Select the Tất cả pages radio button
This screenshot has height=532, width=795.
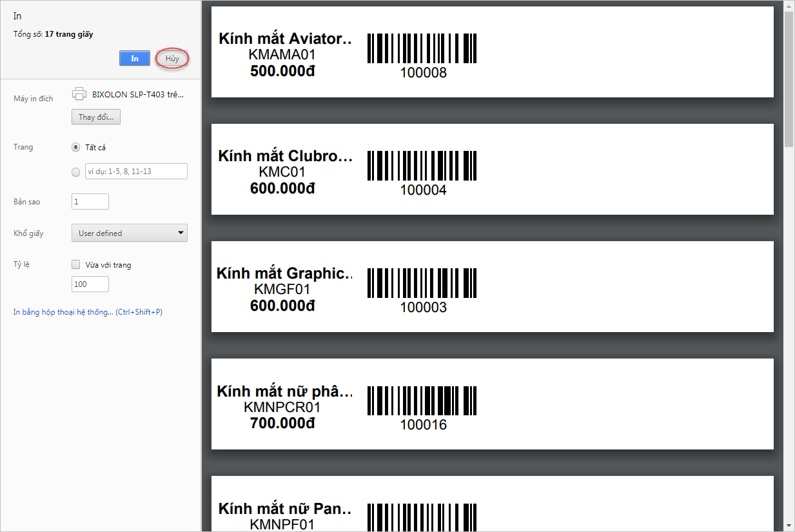[x=76, y=147]
